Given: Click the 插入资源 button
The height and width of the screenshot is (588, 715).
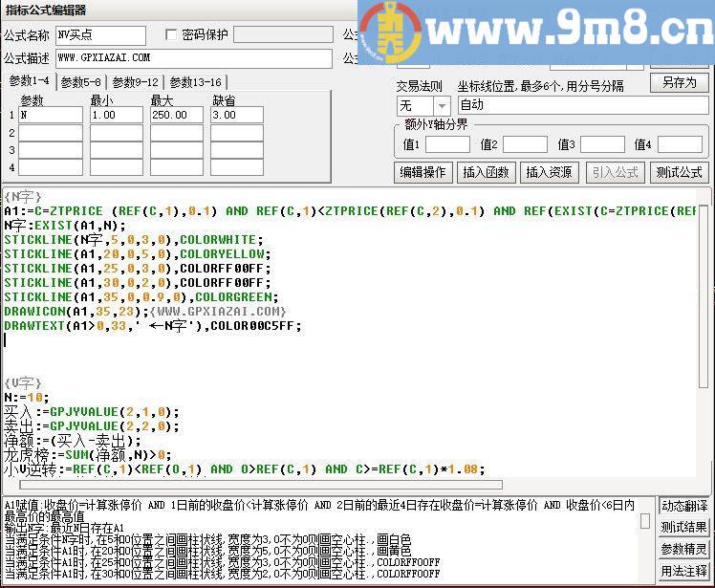Looking at the screenshot, I should click(x=549, y=173).
